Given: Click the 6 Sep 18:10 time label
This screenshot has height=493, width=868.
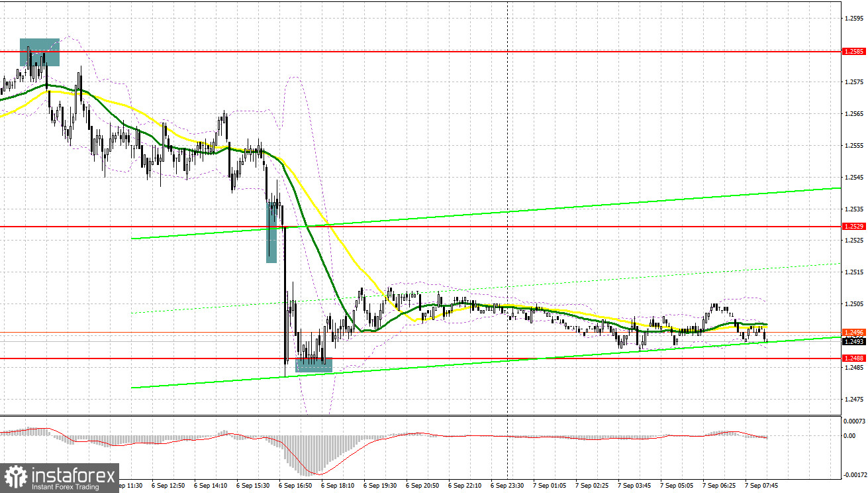Looking at the screenshot, I should [x=337, y=485].
